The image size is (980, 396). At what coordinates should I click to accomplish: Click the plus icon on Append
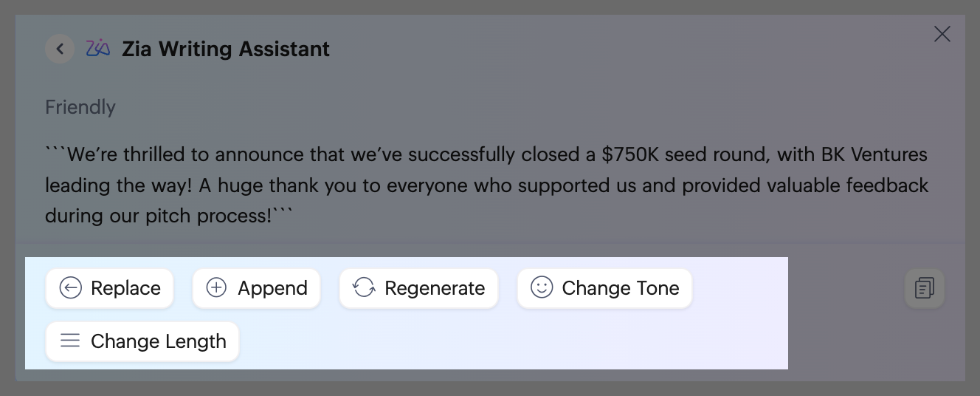pos(216,288)
